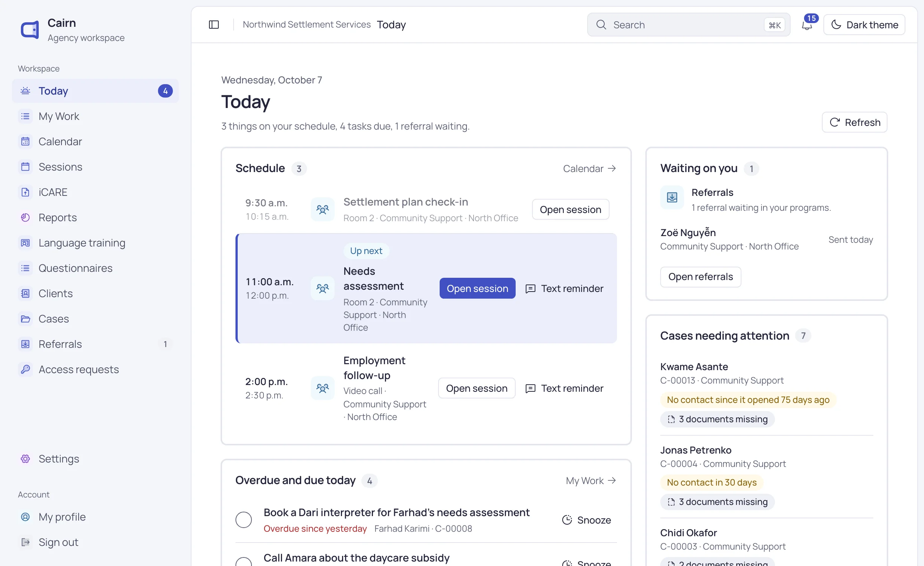Click the Language training icon
Viewport: 924px width, 566px height.
point(25,243)
